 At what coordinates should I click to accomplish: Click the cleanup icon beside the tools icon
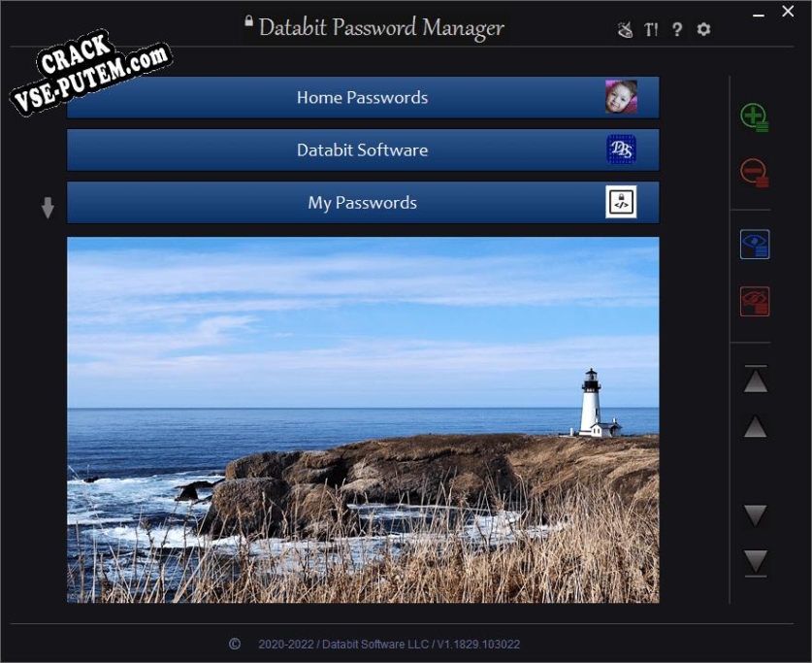click(626, 29)
